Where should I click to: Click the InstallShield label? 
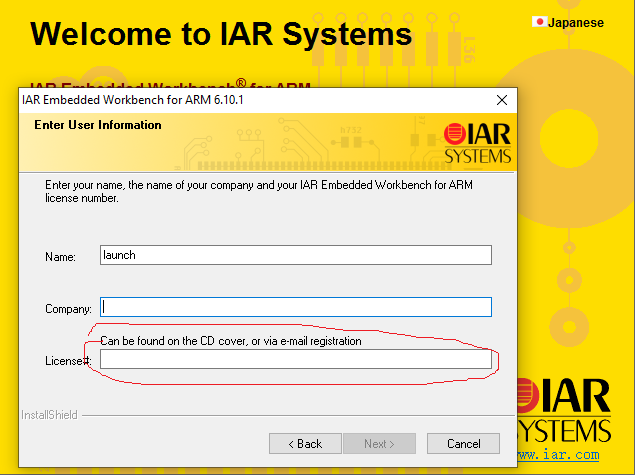(x=49, y=415)
